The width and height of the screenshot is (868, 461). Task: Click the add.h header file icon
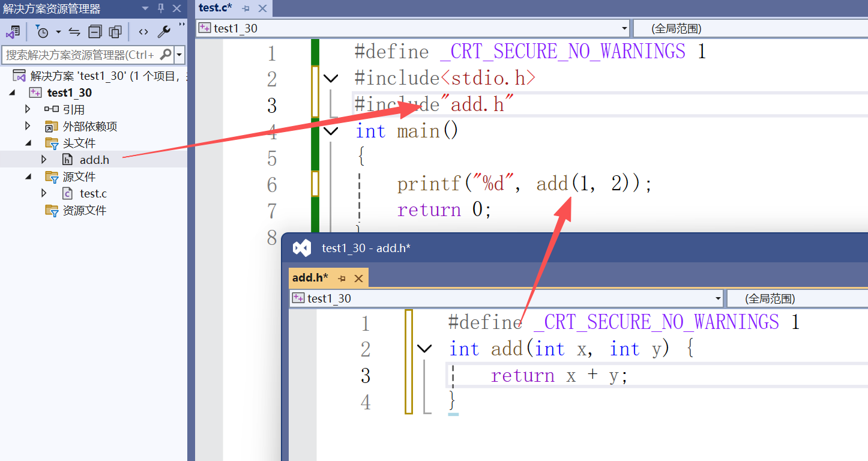pos(68,160)
